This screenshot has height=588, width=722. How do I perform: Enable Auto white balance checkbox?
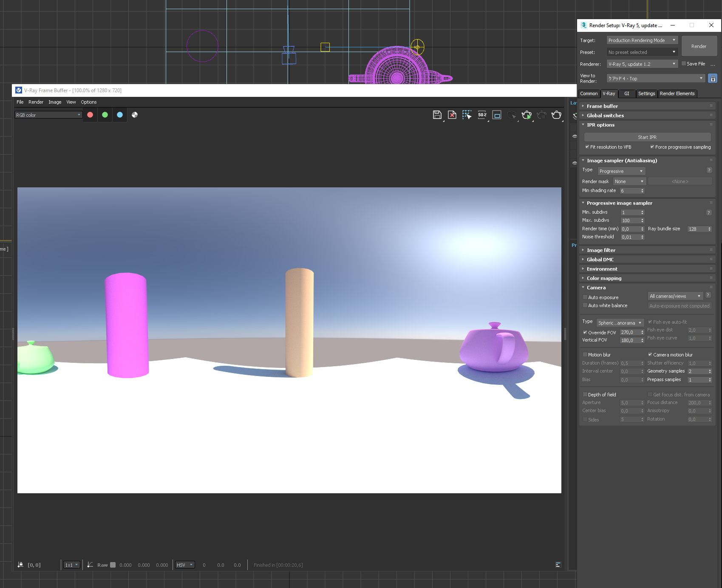[x=585, y=305]
